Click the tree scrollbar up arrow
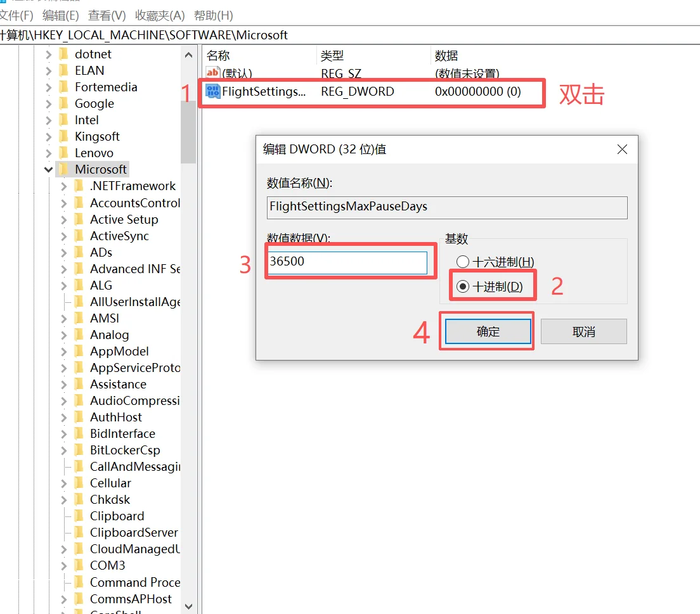The height and width of the screenshot is (614, 700). [x=188, y=55]
